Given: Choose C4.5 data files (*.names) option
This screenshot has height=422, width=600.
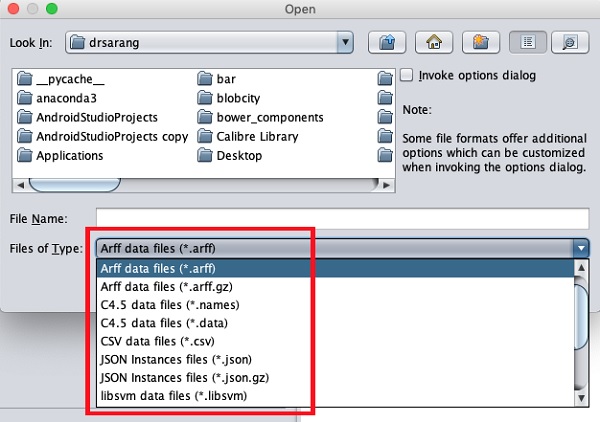Looking at the screenshot, I should (x=335, y=305).
